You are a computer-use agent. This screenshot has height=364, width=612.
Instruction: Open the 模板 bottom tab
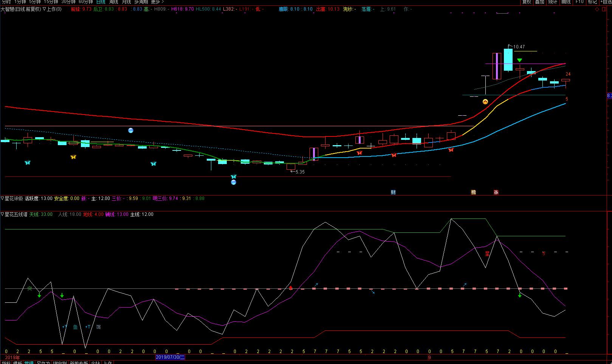point(17,362)
